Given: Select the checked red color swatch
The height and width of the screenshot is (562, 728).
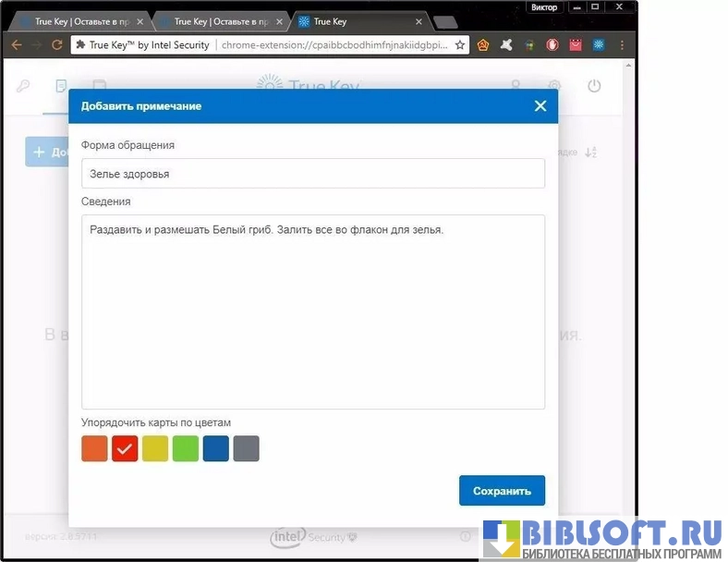Looking at the screenshot, I should (x=125, y=448).
